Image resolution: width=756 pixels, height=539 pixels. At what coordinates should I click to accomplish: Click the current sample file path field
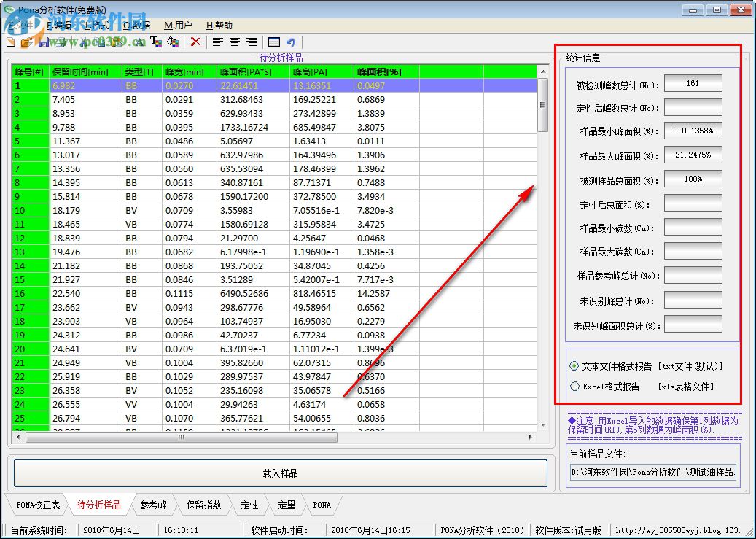click(652, 472)
